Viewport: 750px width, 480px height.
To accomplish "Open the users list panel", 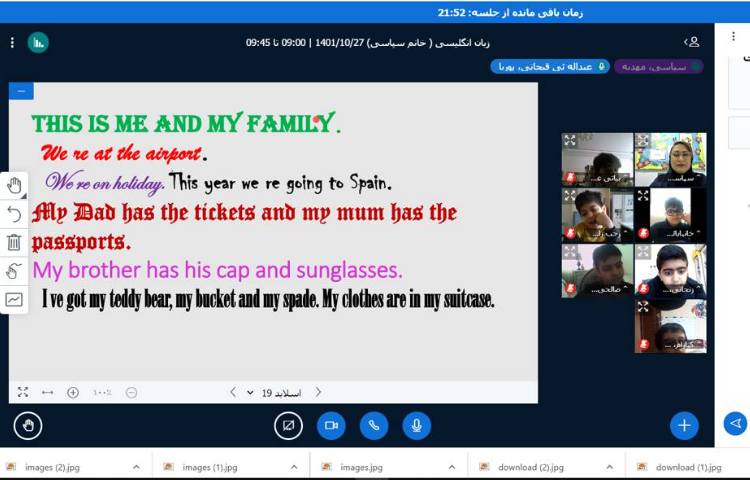I will click(692, 42).
